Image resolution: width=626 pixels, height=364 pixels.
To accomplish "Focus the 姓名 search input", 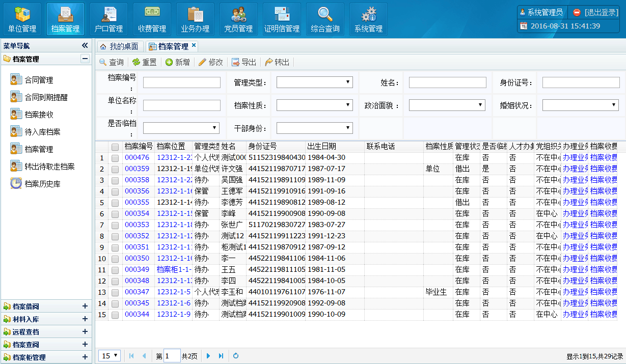I will [x=448, y=82].
